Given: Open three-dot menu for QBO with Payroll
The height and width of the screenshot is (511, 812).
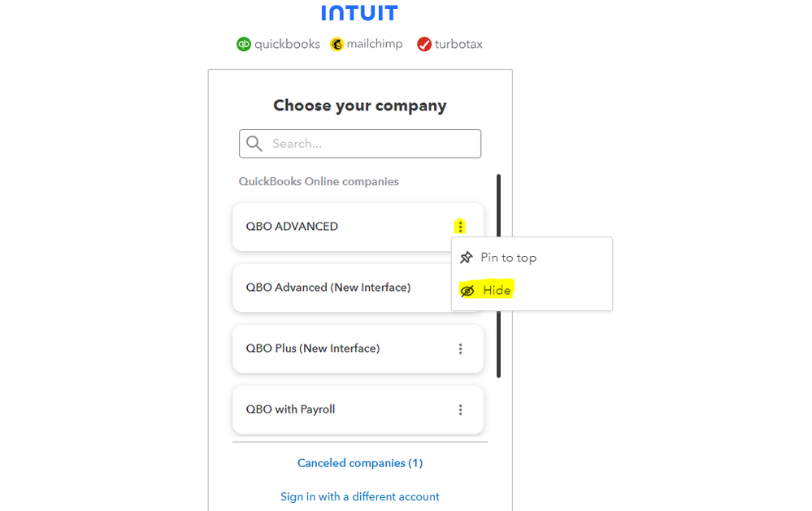Looking at the screenshot, I should [x=460, y=409].
